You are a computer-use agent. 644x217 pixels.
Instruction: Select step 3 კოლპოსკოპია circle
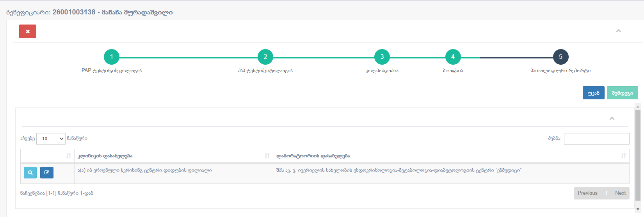[x=382, y=57]
